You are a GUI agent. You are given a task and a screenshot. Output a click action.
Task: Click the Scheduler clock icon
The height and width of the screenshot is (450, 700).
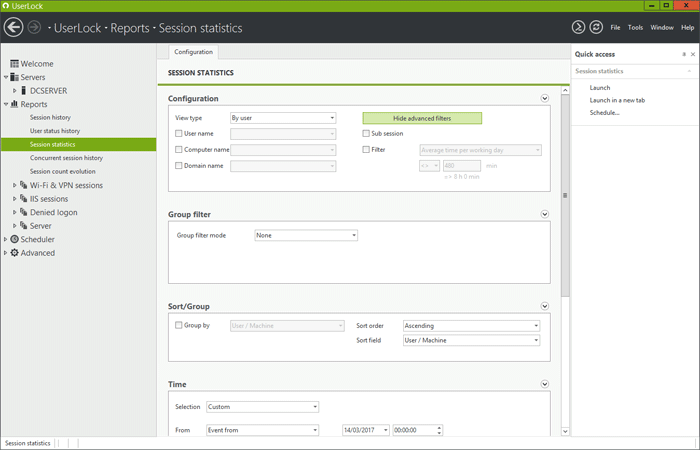pos(14,239)
